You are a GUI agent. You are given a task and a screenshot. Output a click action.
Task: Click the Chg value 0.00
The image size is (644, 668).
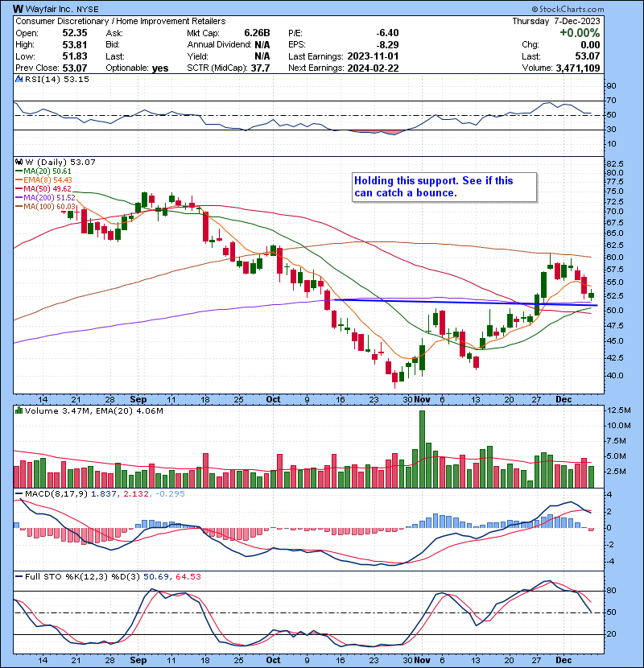tap(590, 45)
